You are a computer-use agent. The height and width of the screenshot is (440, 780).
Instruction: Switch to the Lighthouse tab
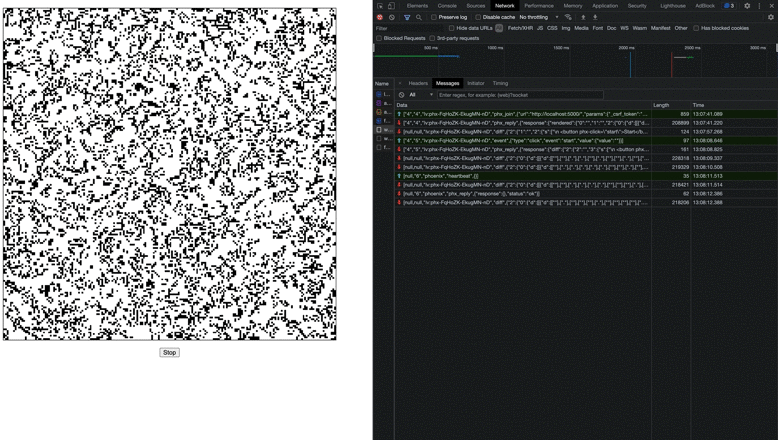pos(673,6)
